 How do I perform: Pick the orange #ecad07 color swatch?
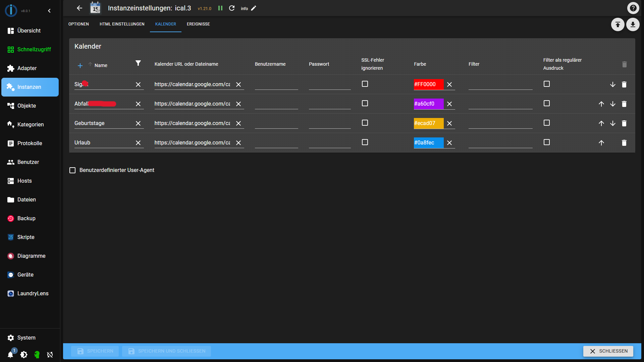pos(428,123)
